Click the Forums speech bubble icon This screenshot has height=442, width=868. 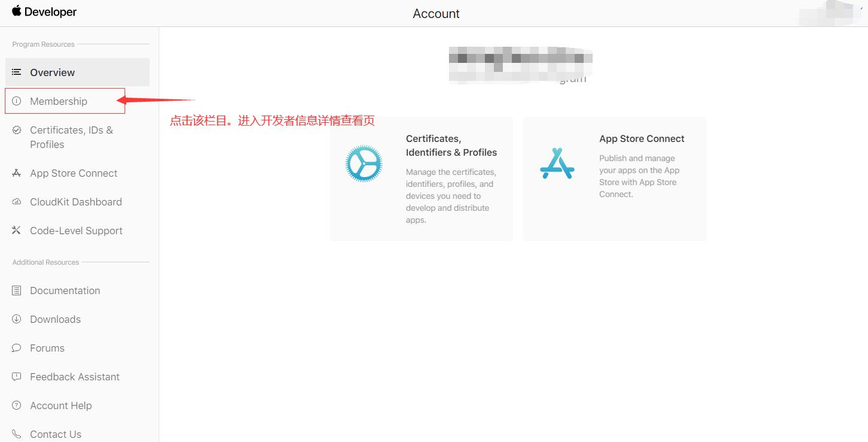[x=17, y=348]
